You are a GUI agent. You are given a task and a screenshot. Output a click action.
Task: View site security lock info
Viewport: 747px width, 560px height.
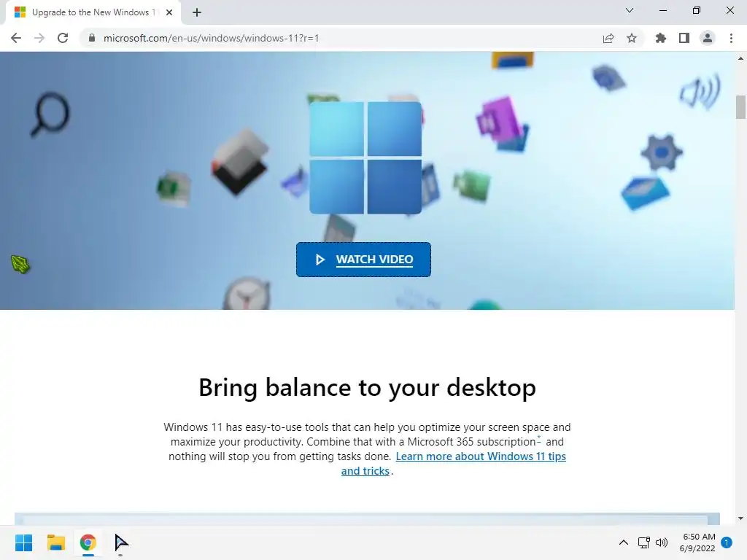[x=92, y=38]
